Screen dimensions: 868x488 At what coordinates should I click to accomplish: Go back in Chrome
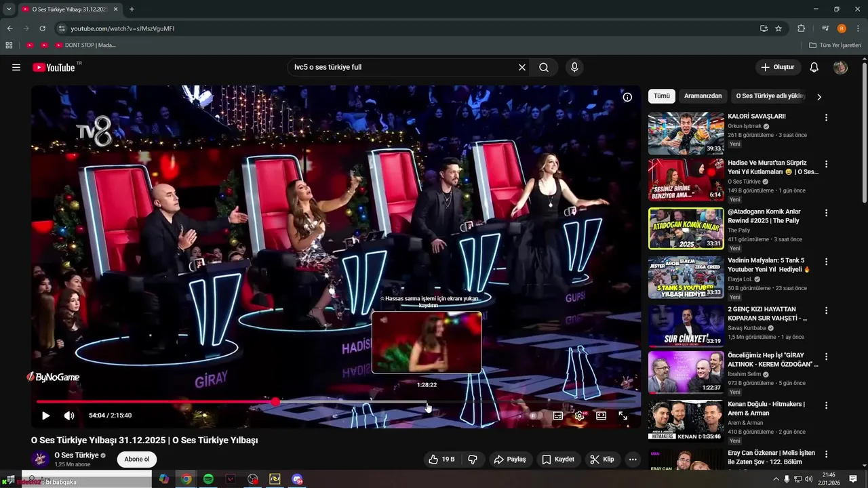9,28
